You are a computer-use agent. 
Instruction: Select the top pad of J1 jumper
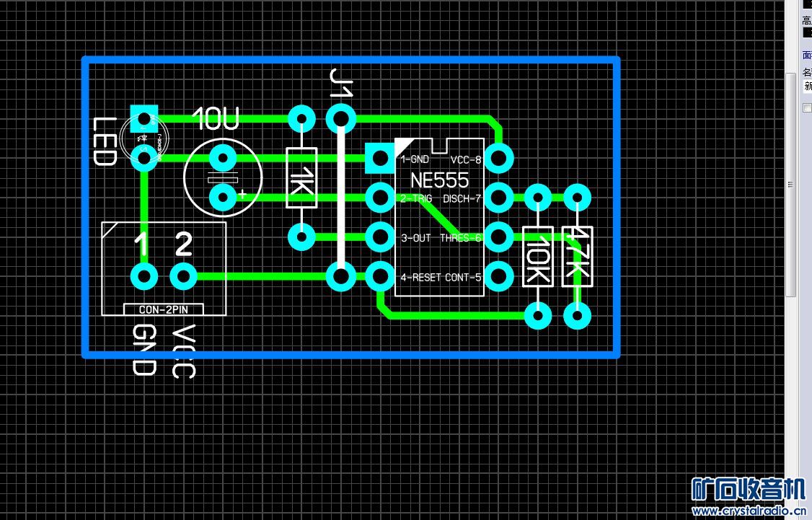(x=341, y=119)
